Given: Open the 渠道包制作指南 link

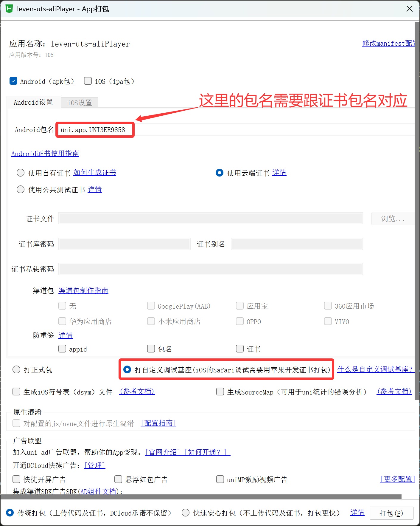Looking at the screenshot, I should [x=83, y=291].
